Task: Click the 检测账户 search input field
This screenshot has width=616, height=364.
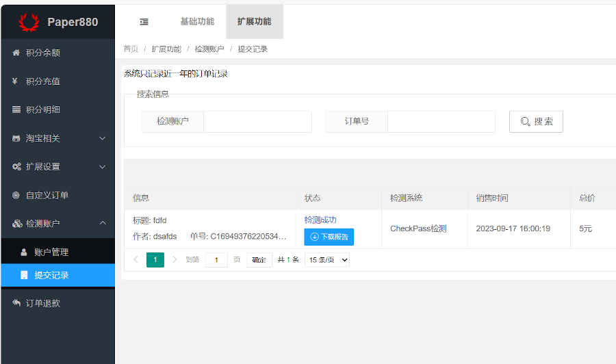Action: [258, 122]
